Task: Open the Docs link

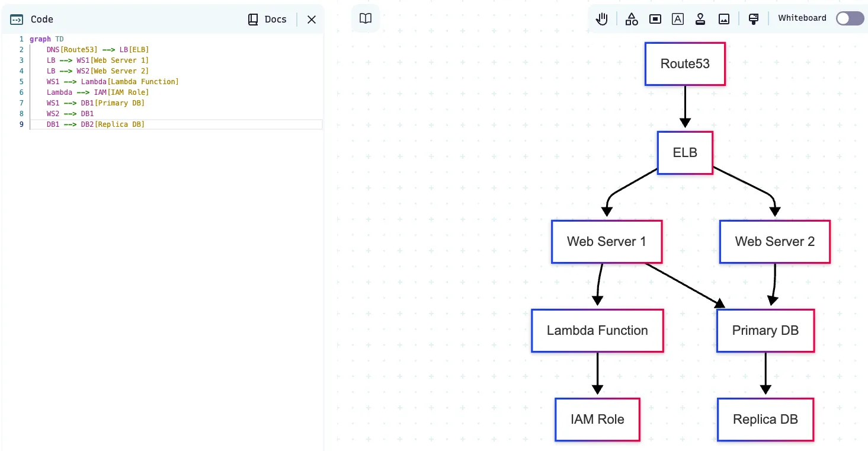Action: 267,20
